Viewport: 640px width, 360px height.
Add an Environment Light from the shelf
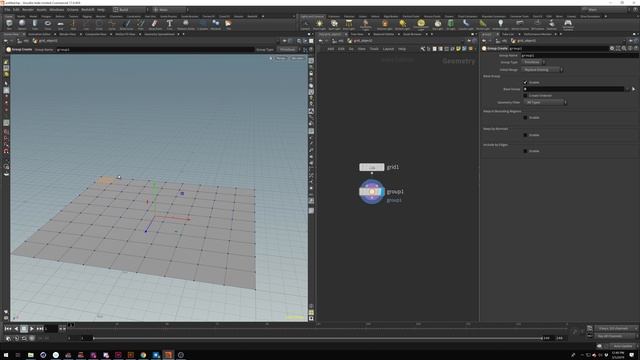point(421,24)
